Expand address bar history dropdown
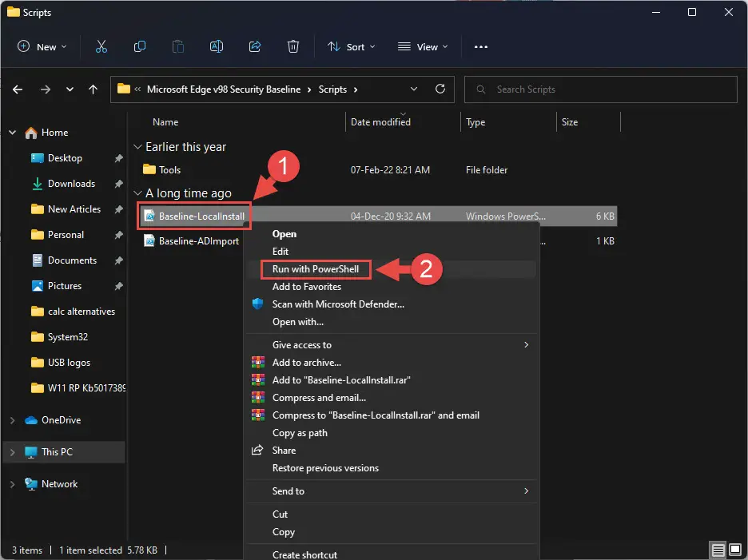The height and width of the screenshot is (560, 748). point(414,89)
